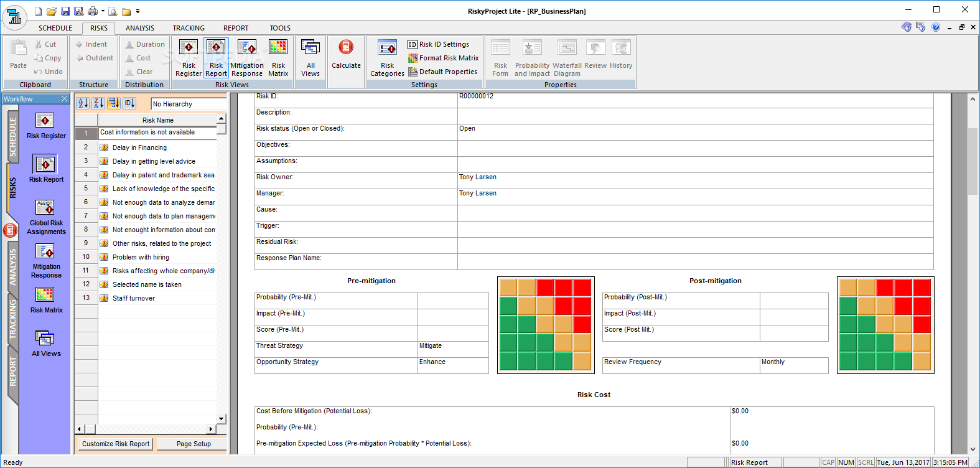Click top-right red cell of pre-mitigation matrix
This screenshot has width=980, height=468.
tap(582, 288)
